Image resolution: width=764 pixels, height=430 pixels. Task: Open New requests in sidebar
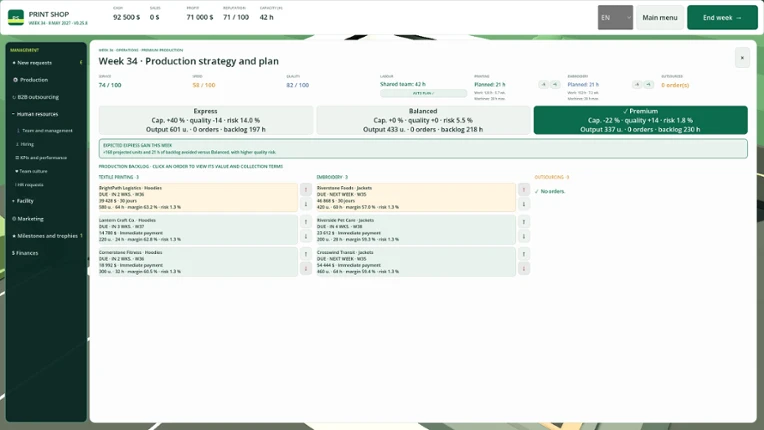coord(32,63)
